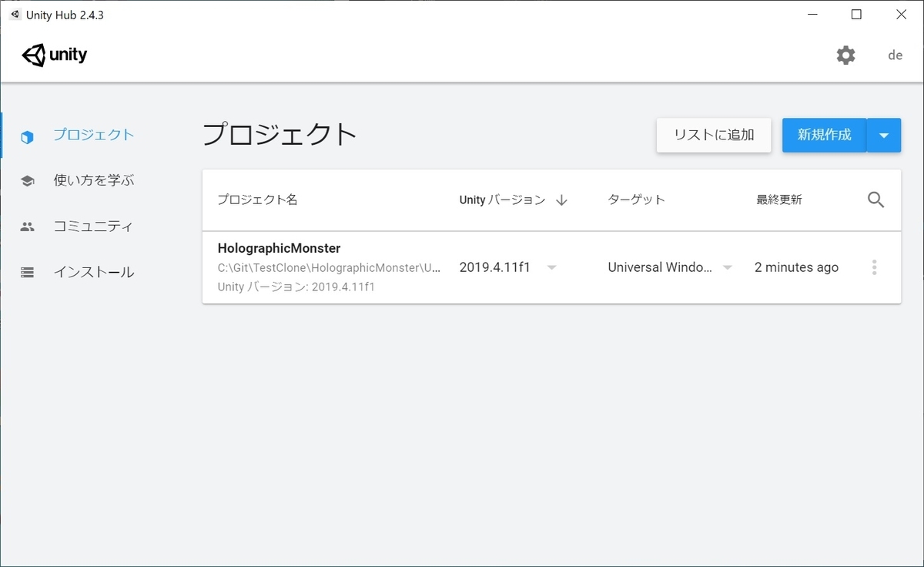Open the コミュニティ community section icon
This screenshot has width=924, height=567.
click(26, 226)
